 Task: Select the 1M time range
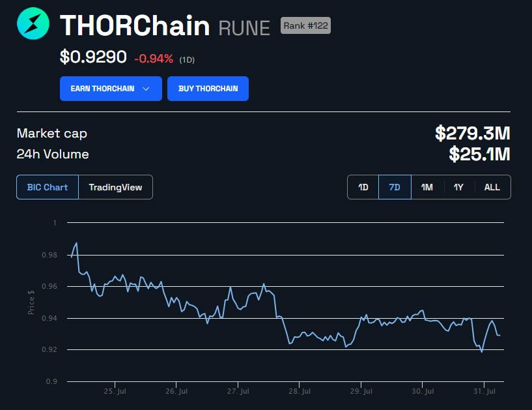tap(427, 187)
